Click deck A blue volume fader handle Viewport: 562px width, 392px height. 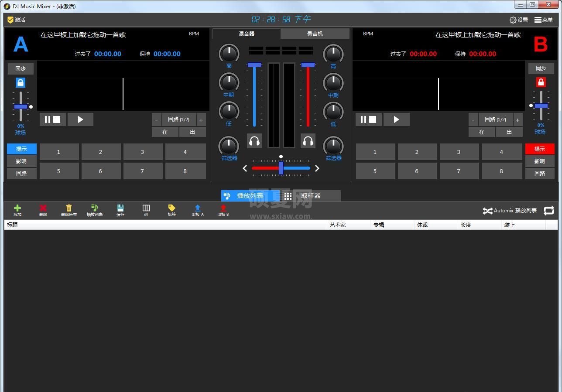254,65
